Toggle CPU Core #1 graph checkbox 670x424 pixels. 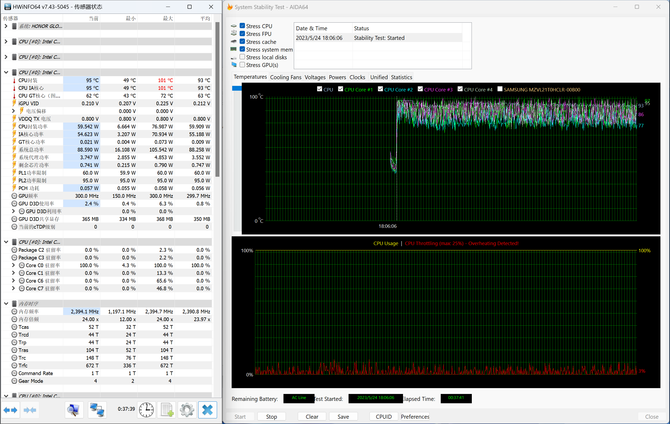click(341, 89)
